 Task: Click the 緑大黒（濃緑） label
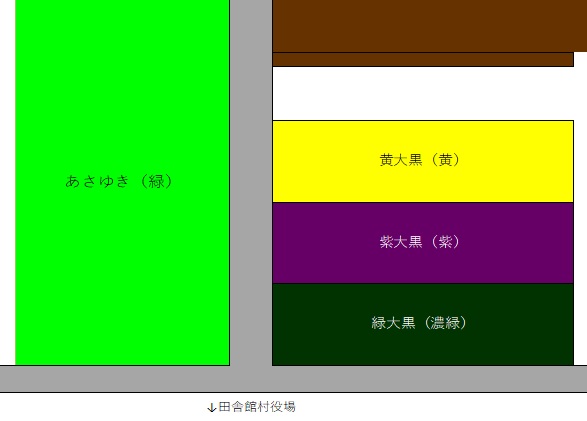tap(419, 323)
